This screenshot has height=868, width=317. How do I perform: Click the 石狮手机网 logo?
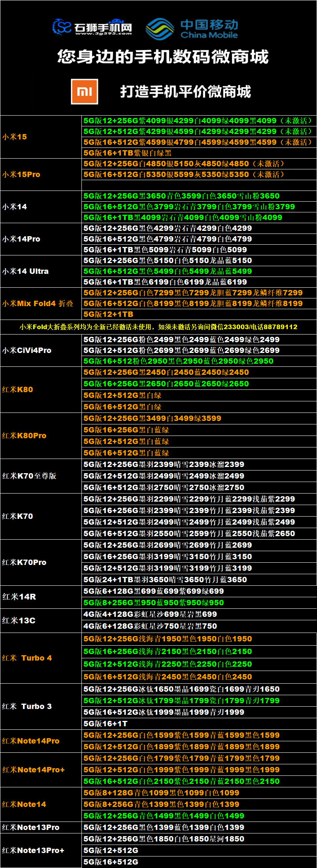92,27
